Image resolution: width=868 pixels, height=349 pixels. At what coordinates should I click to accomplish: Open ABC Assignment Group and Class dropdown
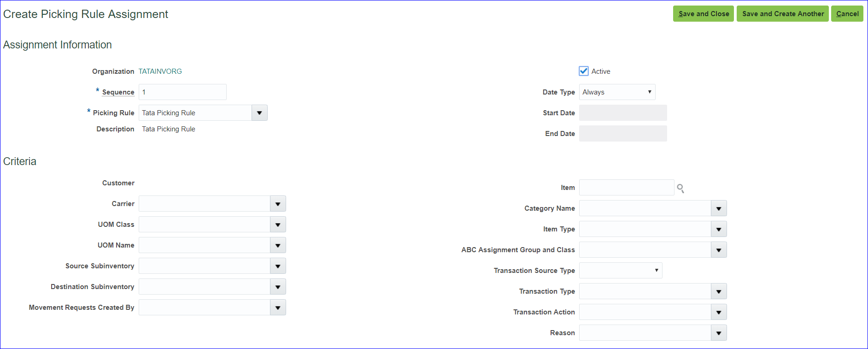click(x=718, y=250)
